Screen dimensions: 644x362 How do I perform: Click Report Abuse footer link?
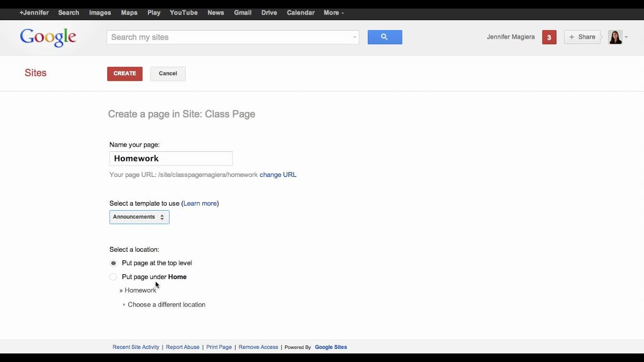pyautogui.click(x=183, y=347)
